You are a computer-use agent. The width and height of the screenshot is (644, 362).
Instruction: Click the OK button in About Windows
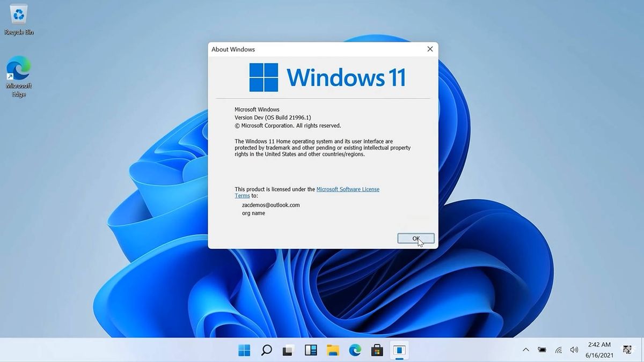(x=416, y=239)
